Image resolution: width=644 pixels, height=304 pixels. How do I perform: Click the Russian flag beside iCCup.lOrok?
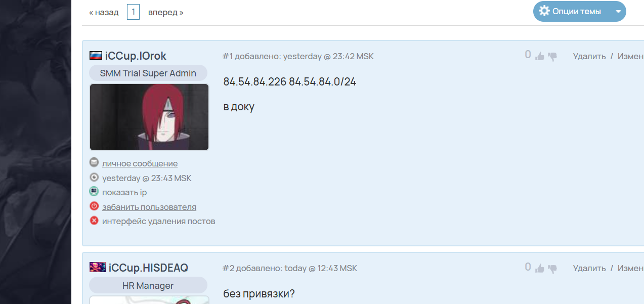pyautogui.click(x=96, y=56)
